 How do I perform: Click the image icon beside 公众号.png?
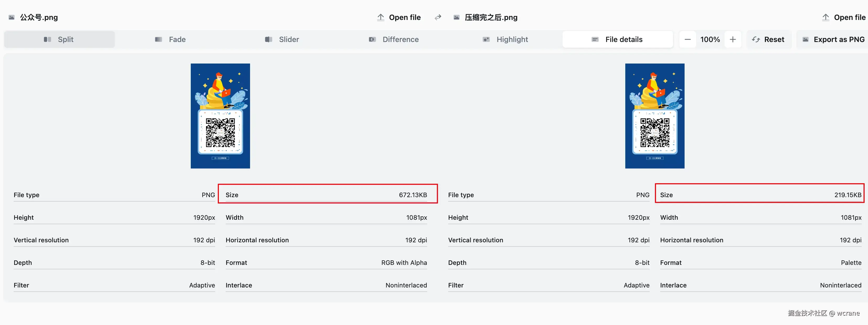coord(12,17)
